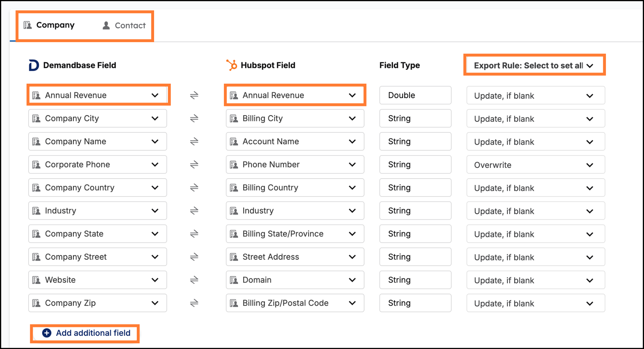This screenshot has height=349, width=644.
Task: Open export rule dropdown for Website row
Action: pyautogui.click(x=536, y=280)
